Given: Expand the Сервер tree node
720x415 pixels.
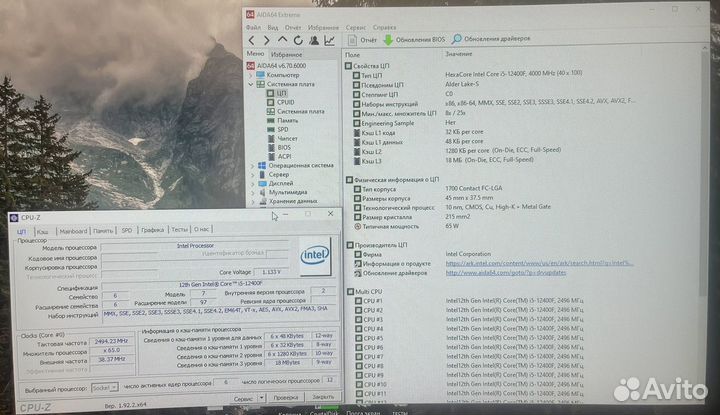Looking at the screenshot, I should [252, 175].
